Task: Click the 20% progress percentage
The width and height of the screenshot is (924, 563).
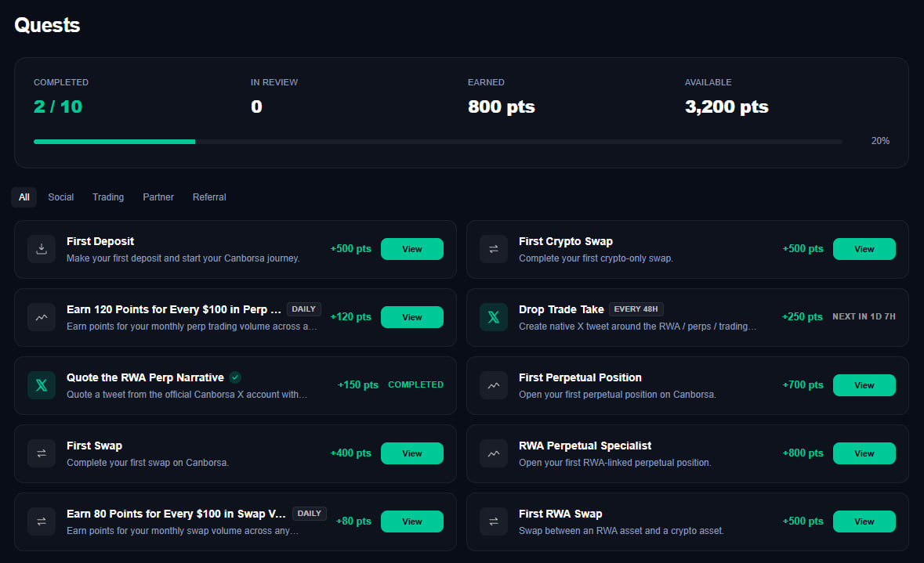Action: (x=880, y=141)
